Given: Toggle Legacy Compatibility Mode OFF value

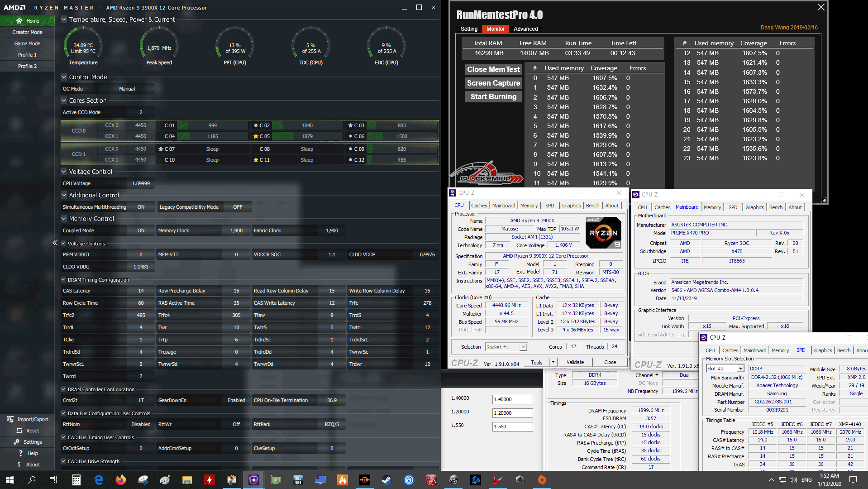Looking at the screenshot, I should tap(238, 207).
